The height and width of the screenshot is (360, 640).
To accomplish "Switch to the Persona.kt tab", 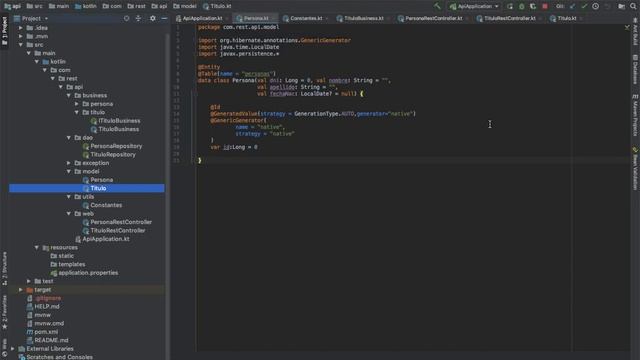I will (256, 18).
